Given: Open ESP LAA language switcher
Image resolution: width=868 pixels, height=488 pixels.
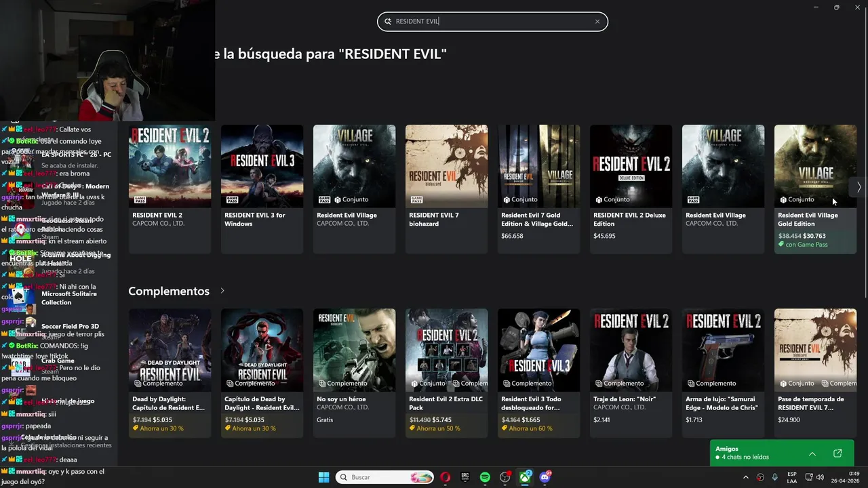Looking at the screenshot, I should pyautogui.click(x=792, y=477).
